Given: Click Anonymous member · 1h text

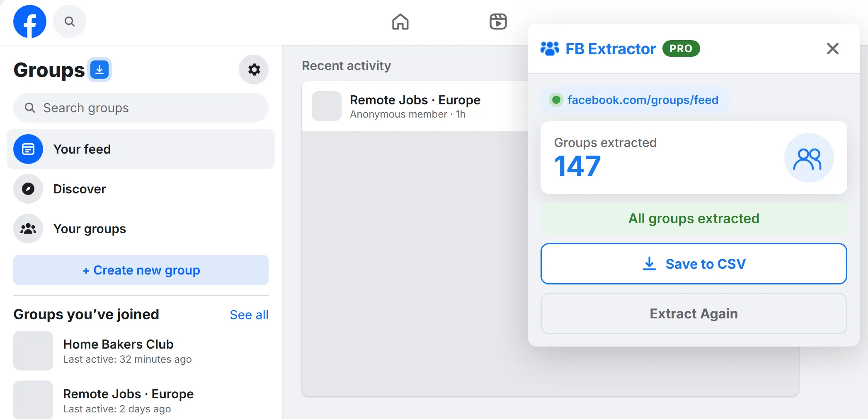Looking at the screenshot, I should 407,114.
